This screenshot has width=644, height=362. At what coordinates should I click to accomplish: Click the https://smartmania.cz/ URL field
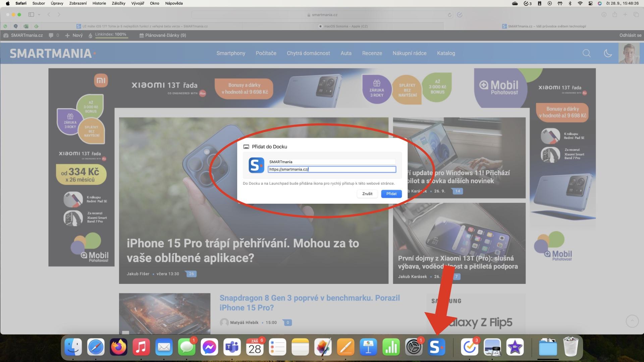332,169
